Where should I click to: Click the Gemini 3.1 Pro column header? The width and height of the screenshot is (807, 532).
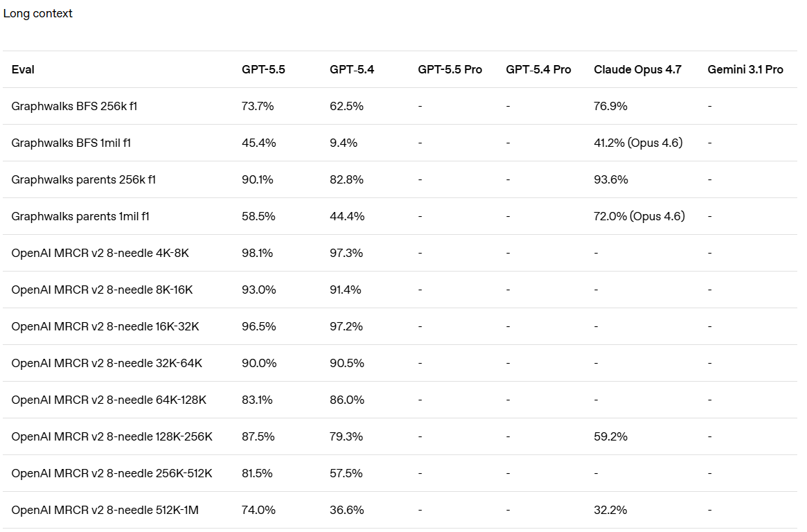pos(745,69)
